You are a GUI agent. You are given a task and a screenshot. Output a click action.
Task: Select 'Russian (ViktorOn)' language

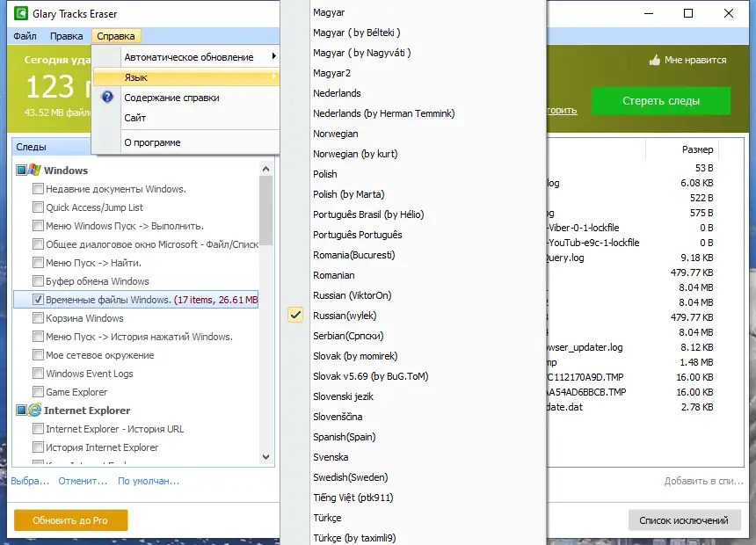coord(352,295)
